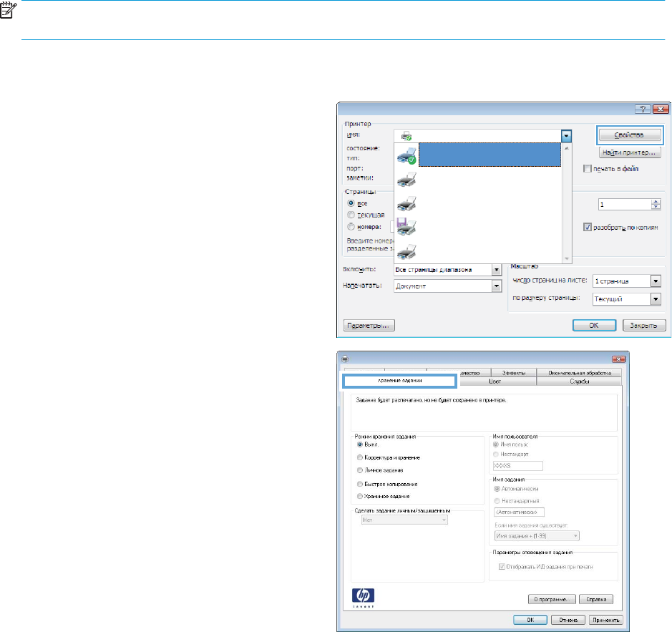Choose the printer icon directly below the highlighted one

click(x=406, y=179)
